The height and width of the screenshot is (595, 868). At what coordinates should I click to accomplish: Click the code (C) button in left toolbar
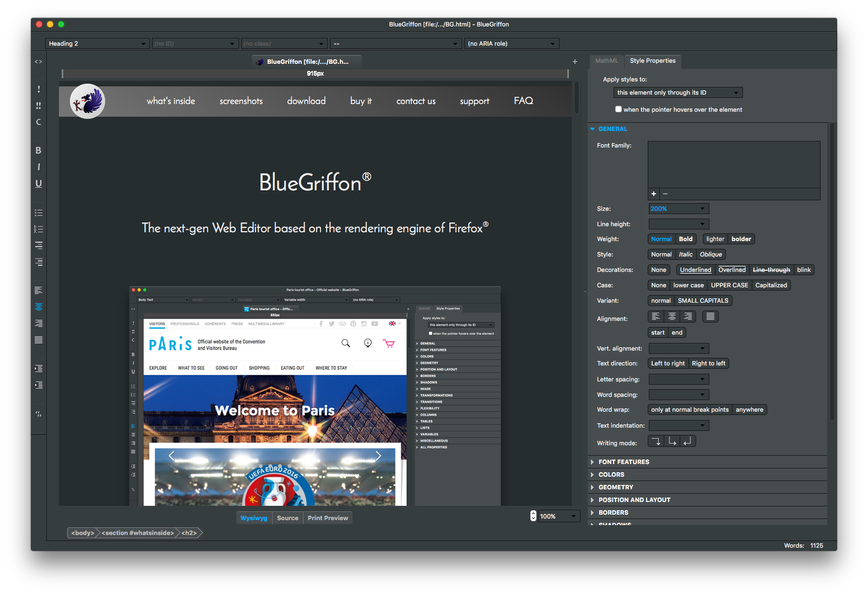click(39, 122)
